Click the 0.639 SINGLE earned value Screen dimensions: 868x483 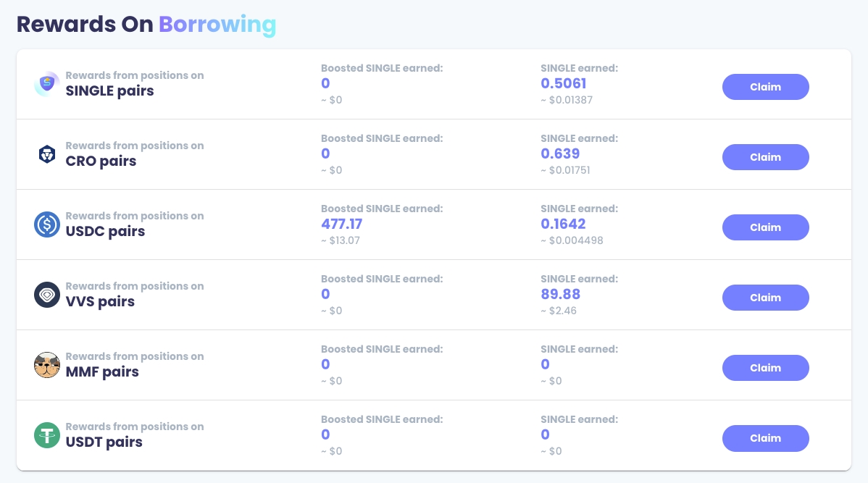point(560,154)
